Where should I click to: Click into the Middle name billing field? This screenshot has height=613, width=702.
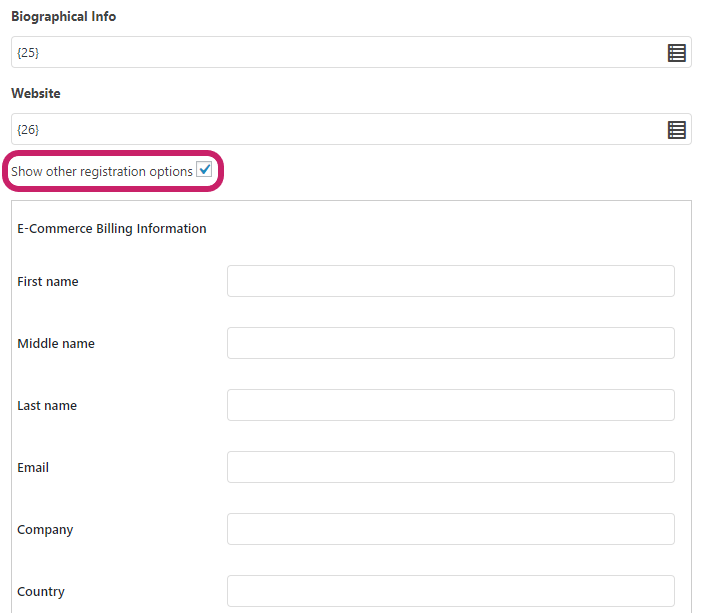point(451,343)
